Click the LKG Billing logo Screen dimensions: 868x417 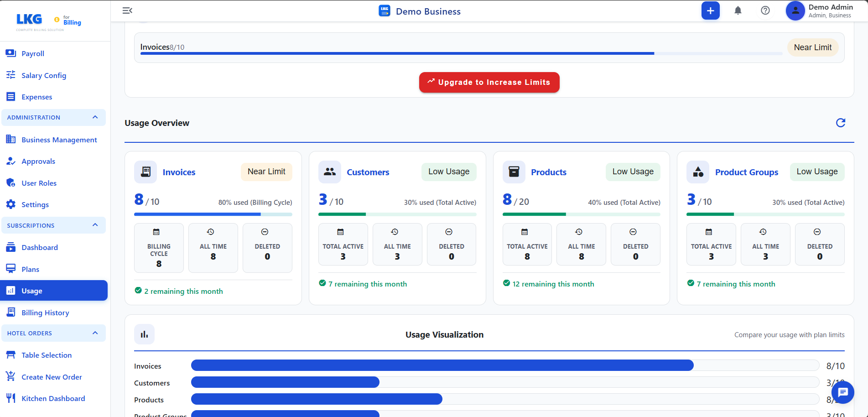49,21
